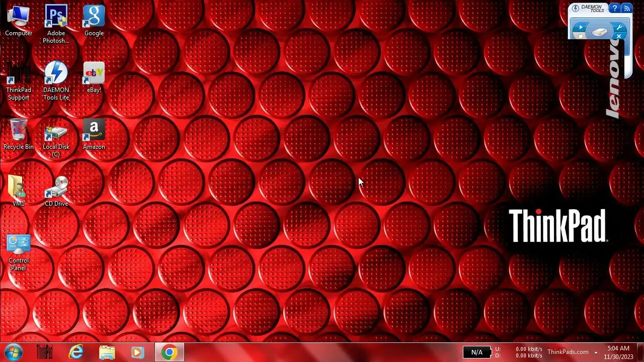Open the Windows Start menu orb

click(x=14, y=352)
